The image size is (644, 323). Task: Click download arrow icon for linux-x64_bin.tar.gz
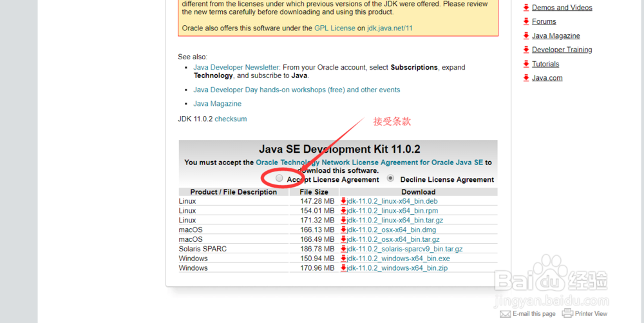[x=344, y=220]
